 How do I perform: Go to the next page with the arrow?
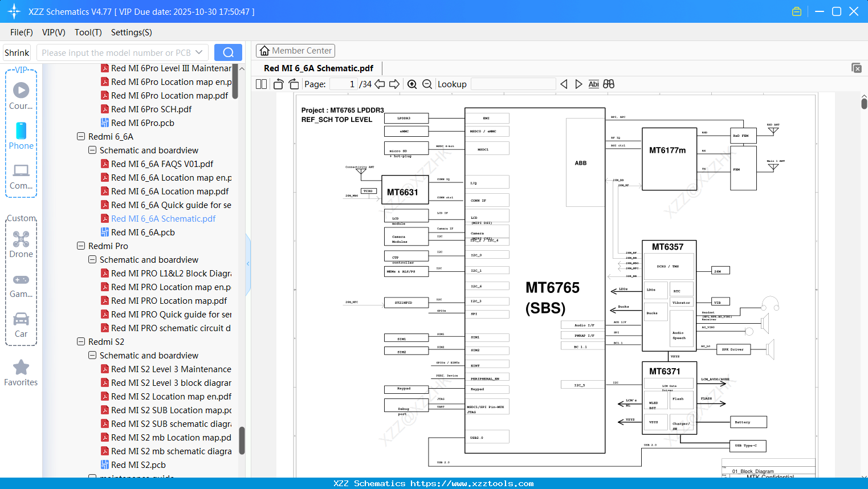(x=394, y=84)
